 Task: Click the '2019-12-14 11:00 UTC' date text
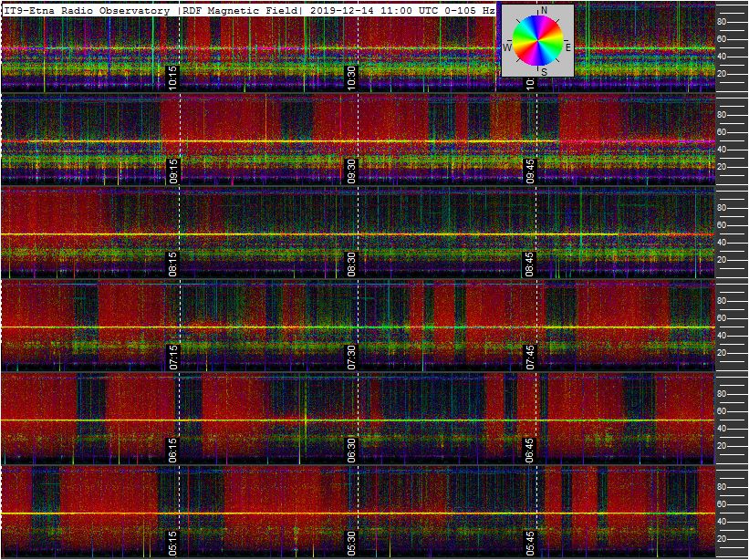click(x=376, y=11)
